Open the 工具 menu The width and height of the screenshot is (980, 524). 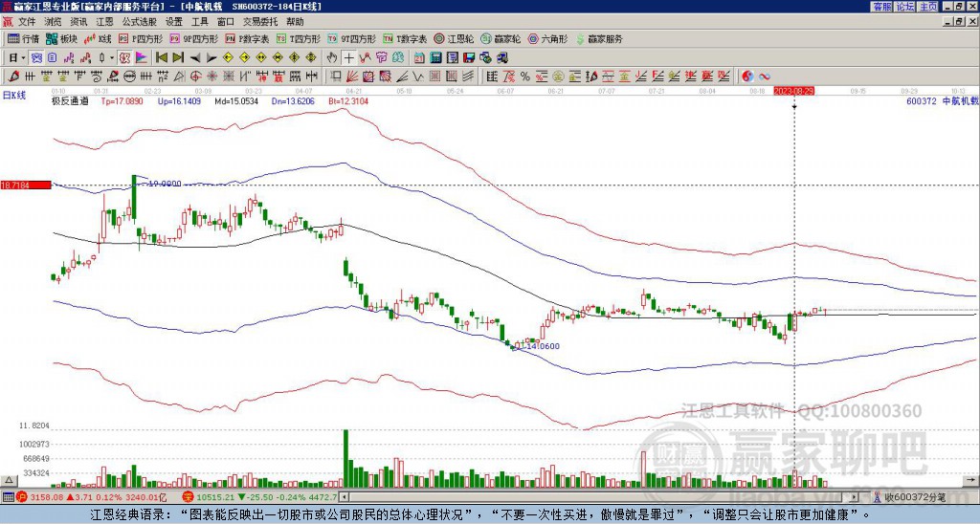(199, 22)
